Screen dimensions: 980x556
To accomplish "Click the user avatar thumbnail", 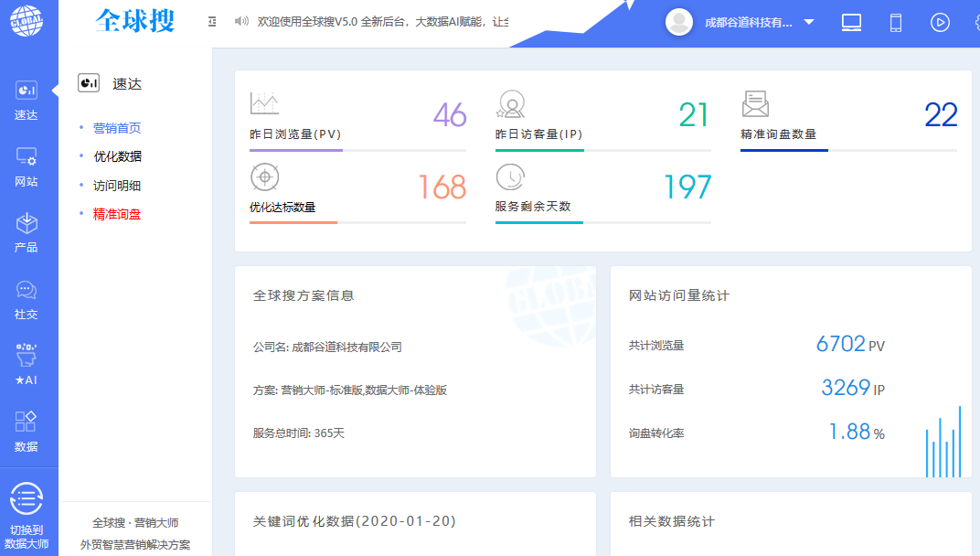I will [x=678, y=22].
